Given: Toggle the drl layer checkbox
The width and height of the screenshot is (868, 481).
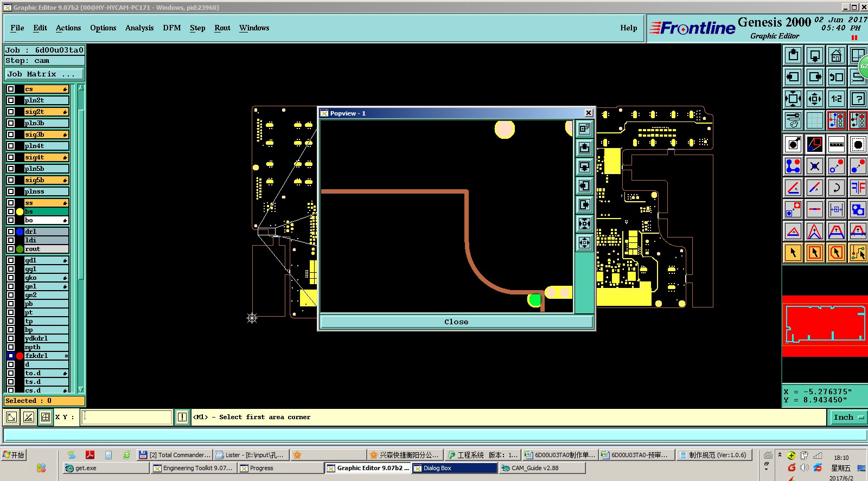Looking at the screenshot, I should [11, 232].
